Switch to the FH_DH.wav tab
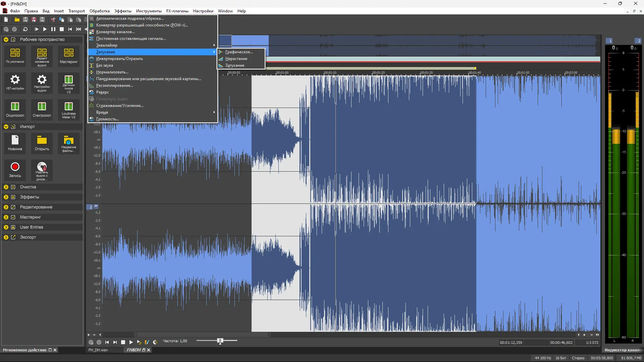 (x=98, y=350)
